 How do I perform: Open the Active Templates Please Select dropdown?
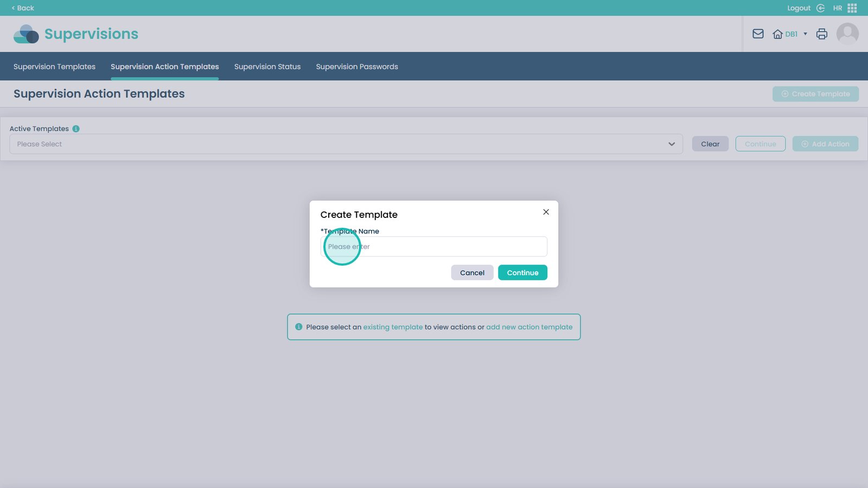pos(346,144)
